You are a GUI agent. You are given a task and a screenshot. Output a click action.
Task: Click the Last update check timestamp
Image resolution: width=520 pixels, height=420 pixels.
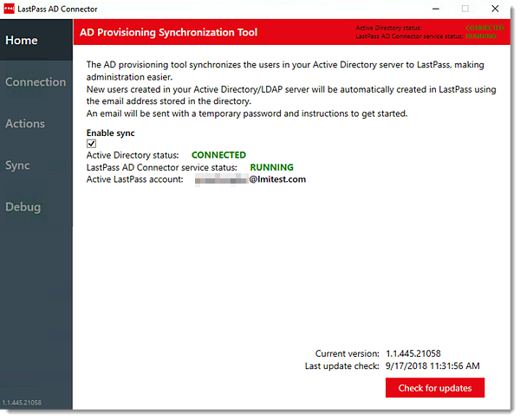pyautogui.click(x=432, y=366)
